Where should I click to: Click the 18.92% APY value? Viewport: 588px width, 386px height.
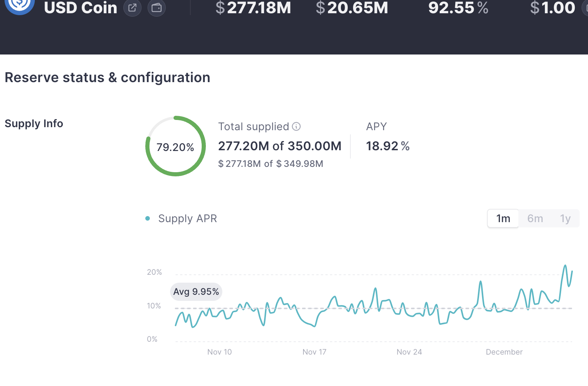click(x=387, y=146)
